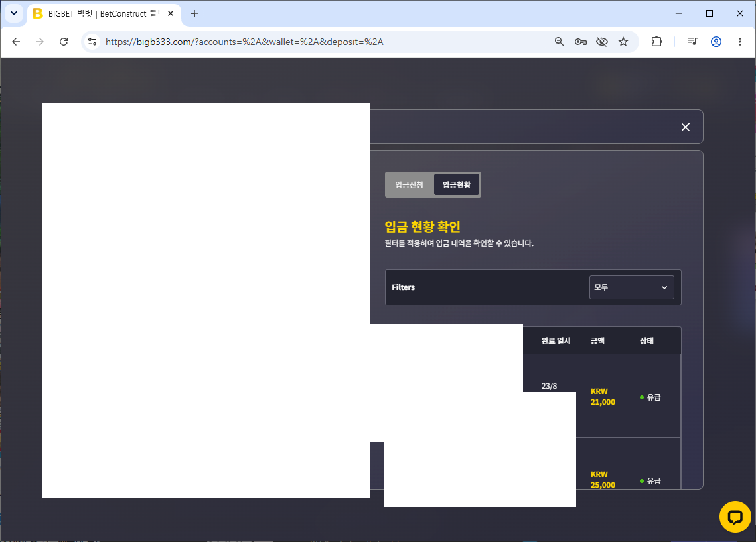Open the Chrome profile avatar
This screenshot has width=756, height=542.
click(x=716, y=42)
